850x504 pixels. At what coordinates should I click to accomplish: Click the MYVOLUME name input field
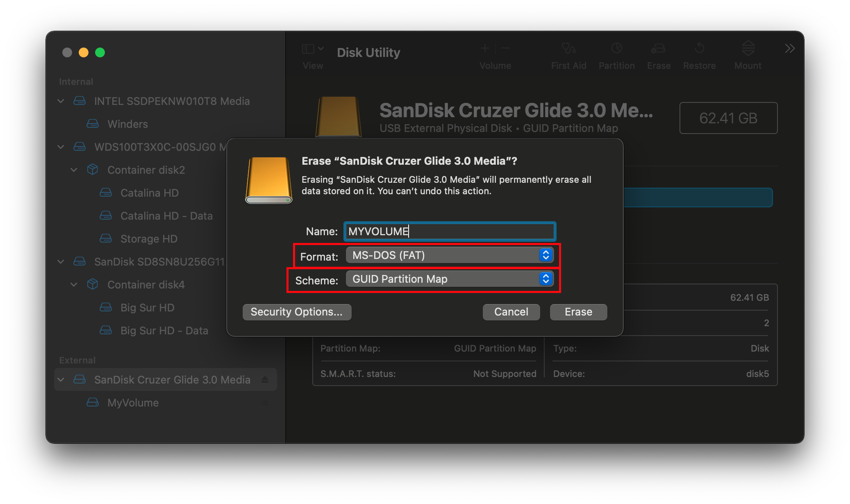pos(449,231)
